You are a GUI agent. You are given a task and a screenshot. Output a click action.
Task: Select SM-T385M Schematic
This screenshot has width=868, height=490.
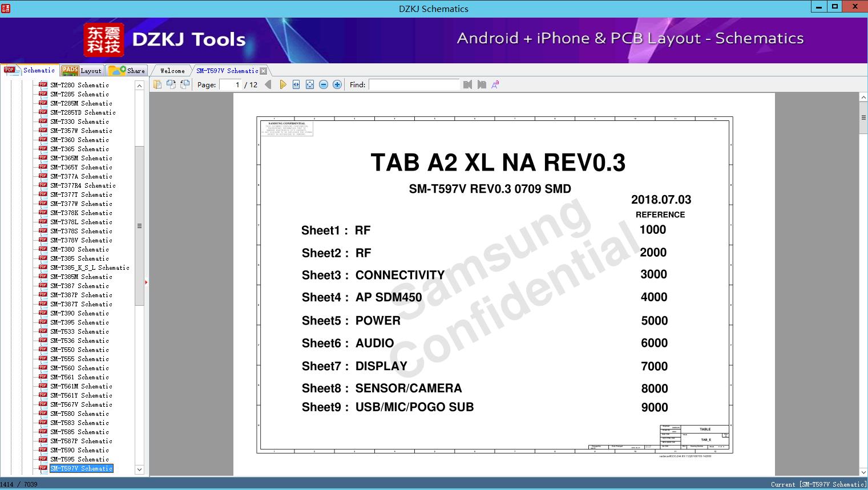tap(81, 277)
